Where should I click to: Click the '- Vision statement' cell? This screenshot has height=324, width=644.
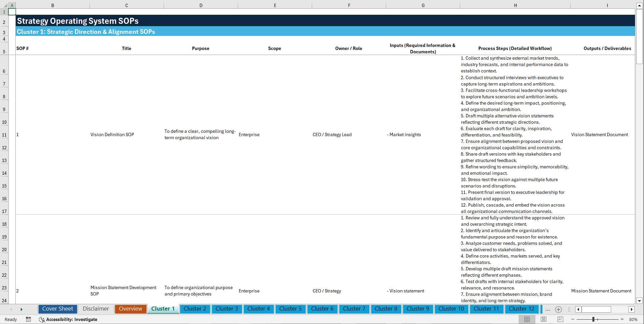pyautogui.click(x=406, y=291)
